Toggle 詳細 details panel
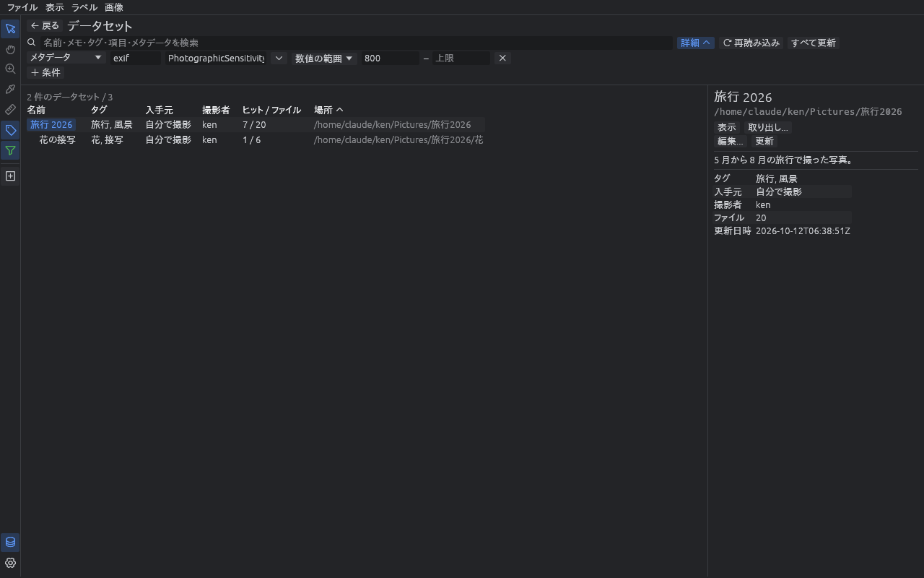The image size is (924, 578). (696, 43)
